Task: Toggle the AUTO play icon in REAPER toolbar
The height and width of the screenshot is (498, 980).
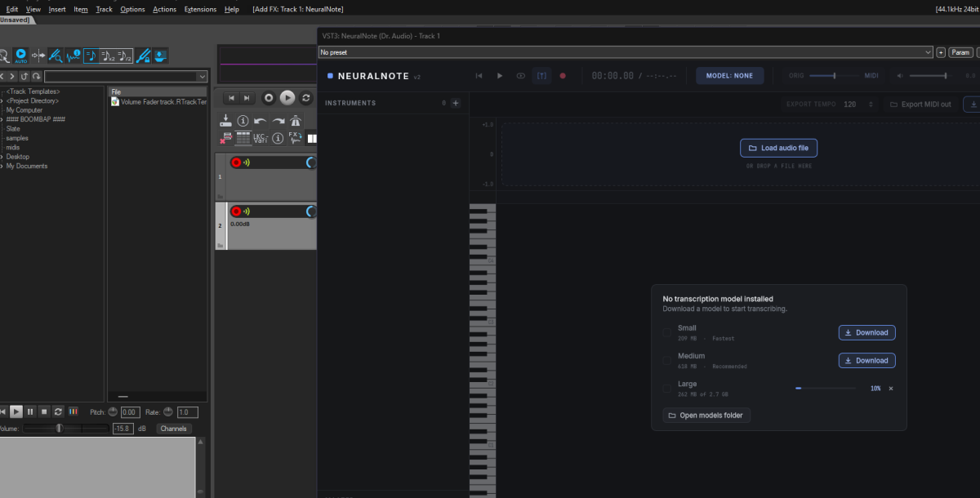Action: (x=21, y=56)
